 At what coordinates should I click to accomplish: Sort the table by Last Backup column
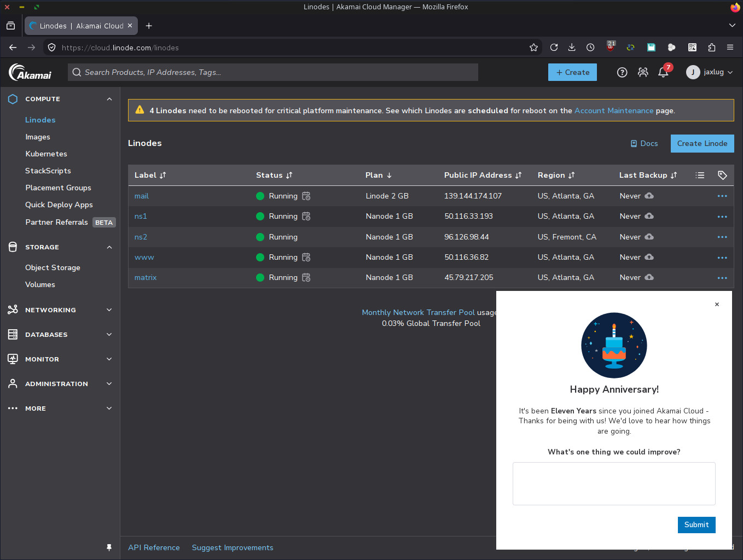648,175
